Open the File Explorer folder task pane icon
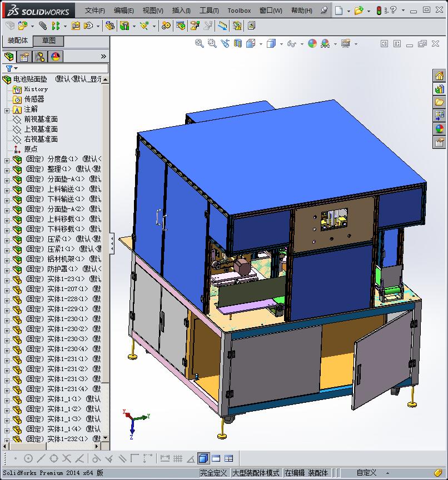The width and height of the screenshot is (448, 480). pyautogui.click(x=439, y=102)
